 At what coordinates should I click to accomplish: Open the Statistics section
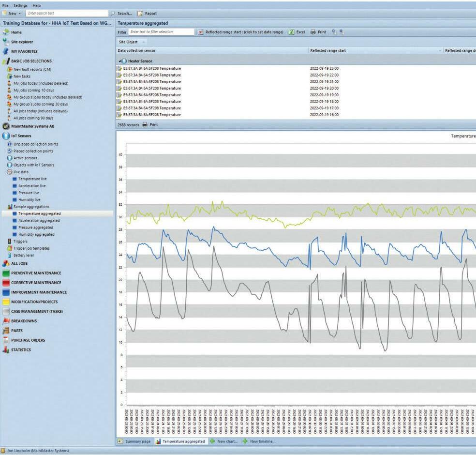(21, 350)
